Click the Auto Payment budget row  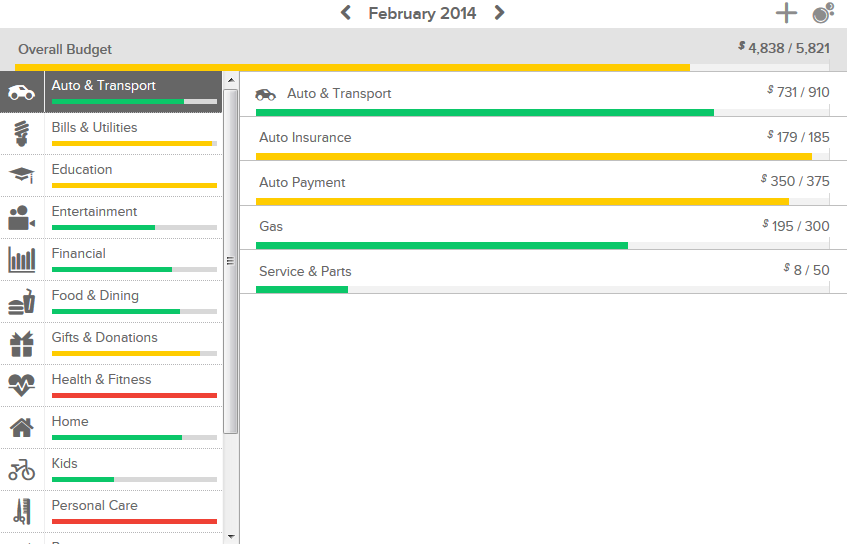click(543, 183)
